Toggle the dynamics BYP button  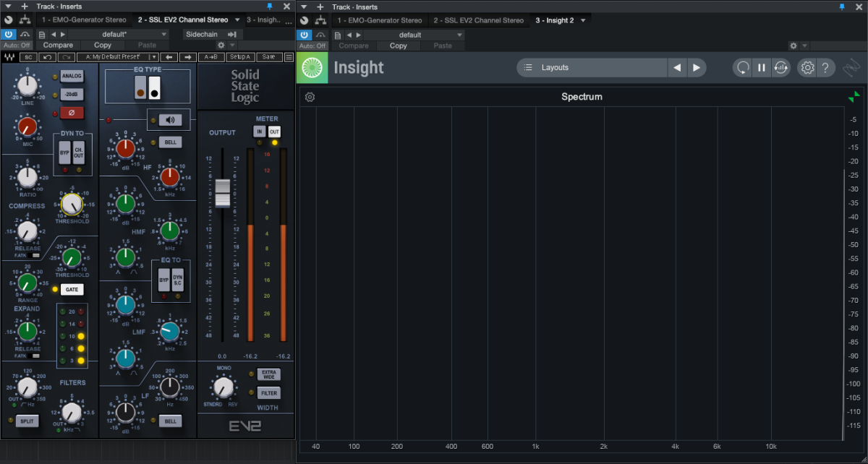(x=64, y=153)
